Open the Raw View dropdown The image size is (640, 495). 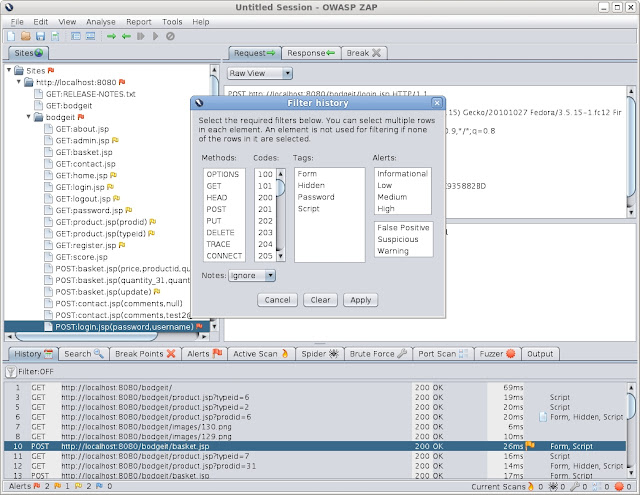260,73
